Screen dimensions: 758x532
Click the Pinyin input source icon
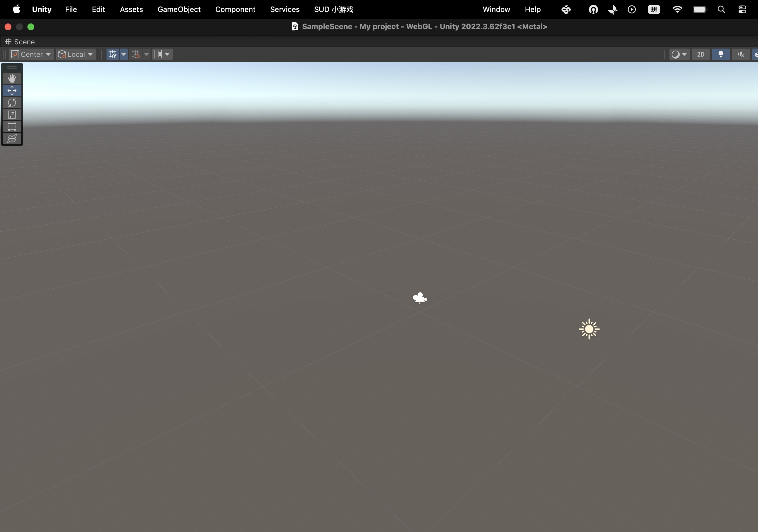654,9
